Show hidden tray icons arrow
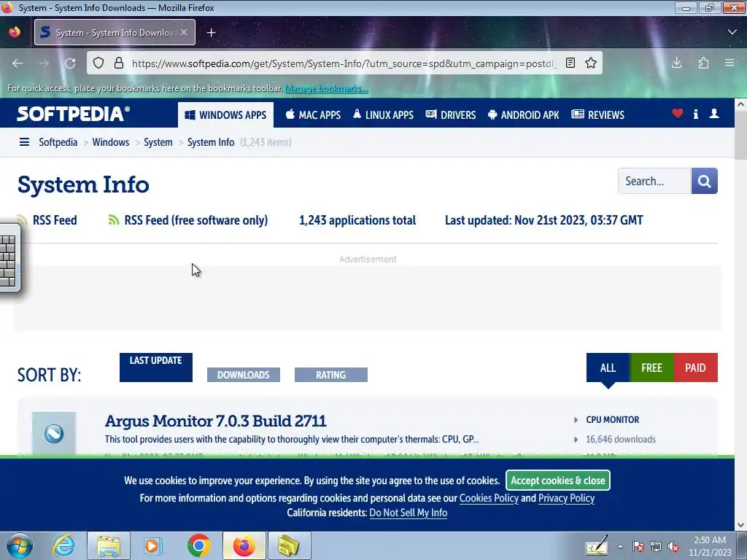Viewport: 747px width, 560px height. [x=620, y=547]
